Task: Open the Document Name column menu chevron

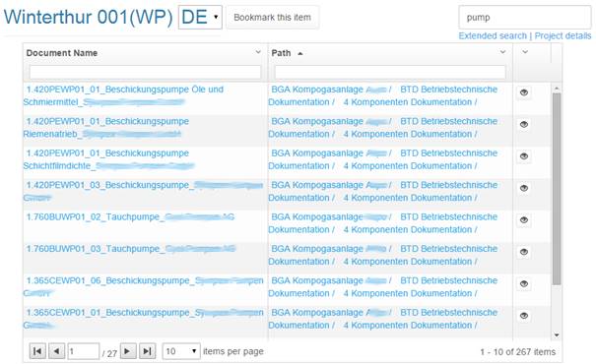Action: [x=258, y=52]
